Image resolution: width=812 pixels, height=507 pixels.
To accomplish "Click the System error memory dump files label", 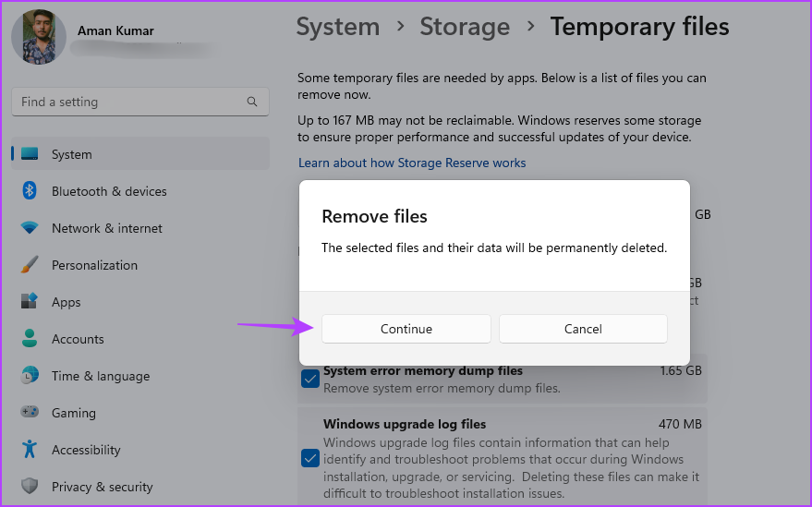I will pyautogui.click(x=422, y=370).
